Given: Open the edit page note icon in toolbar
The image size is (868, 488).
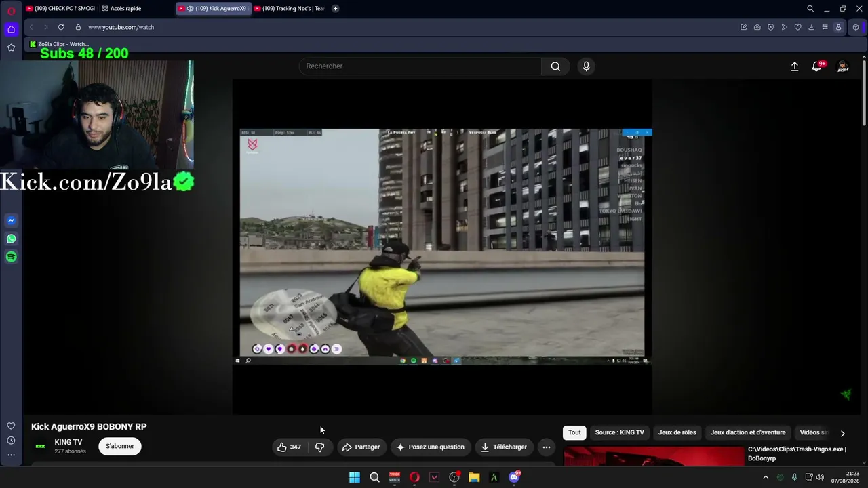Looking at the screenshot, I should (743, 27).
